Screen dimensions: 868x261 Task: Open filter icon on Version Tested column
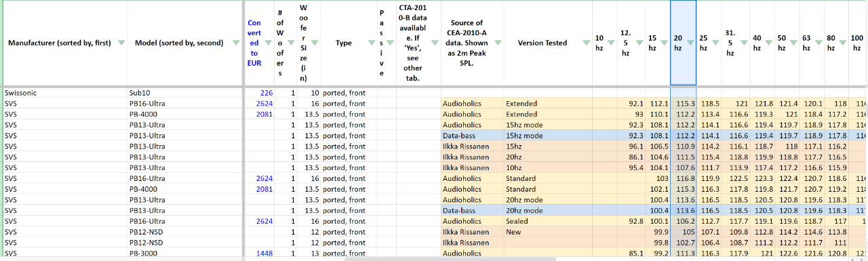click(587, 43)
